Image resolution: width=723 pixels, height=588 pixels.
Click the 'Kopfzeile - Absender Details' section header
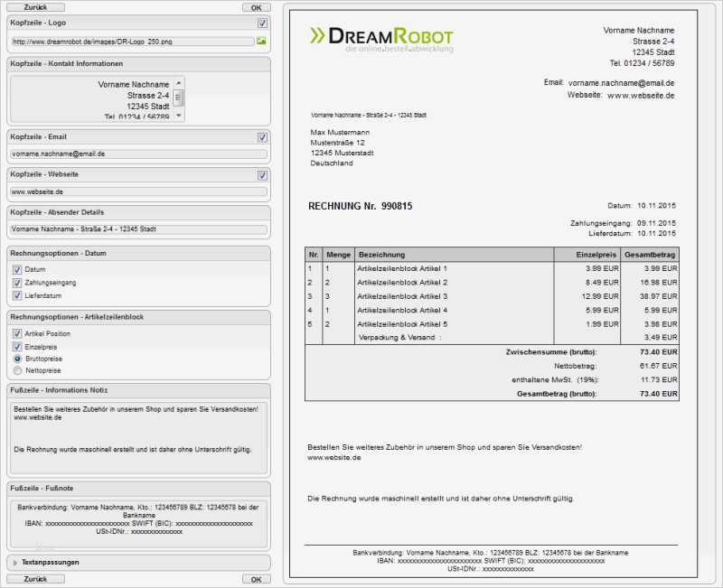(x=138, y=212)
